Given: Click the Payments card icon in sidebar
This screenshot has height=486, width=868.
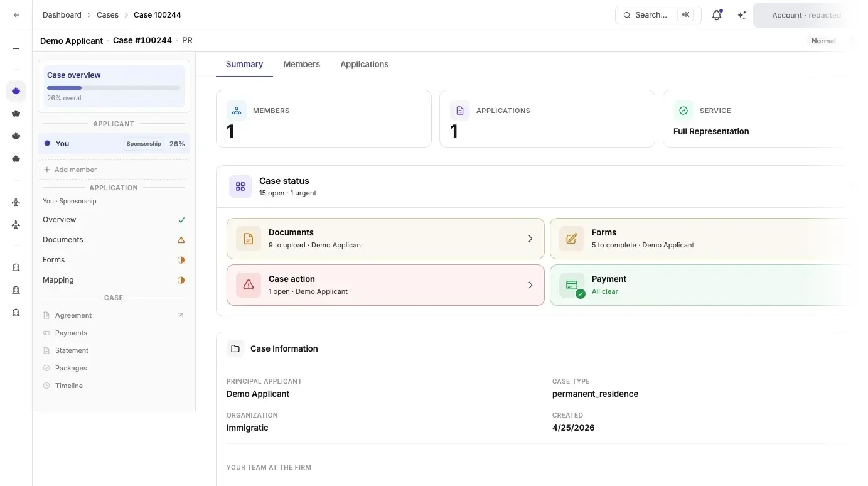Looking at the screenshot, I should (46, 333).
